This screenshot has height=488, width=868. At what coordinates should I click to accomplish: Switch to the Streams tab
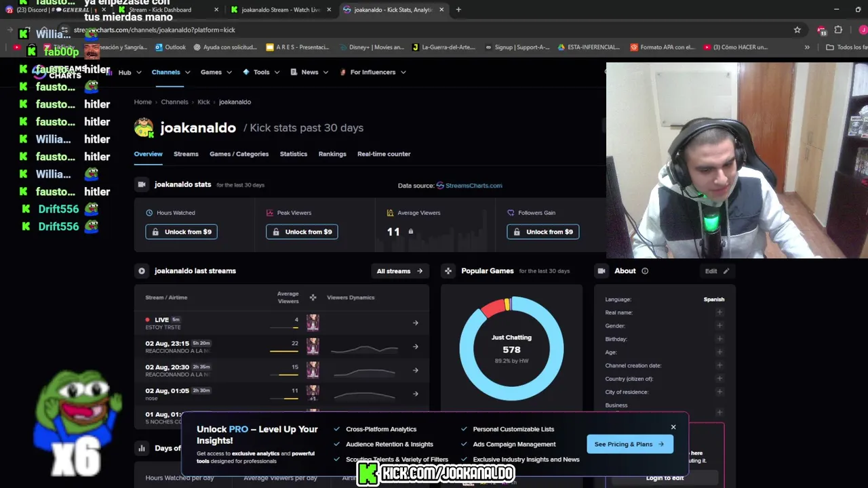tap(186, 154)
